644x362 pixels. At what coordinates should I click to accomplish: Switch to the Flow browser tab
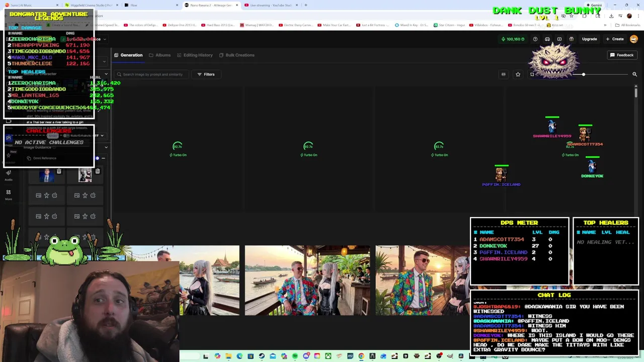click(x=151, y=5)
